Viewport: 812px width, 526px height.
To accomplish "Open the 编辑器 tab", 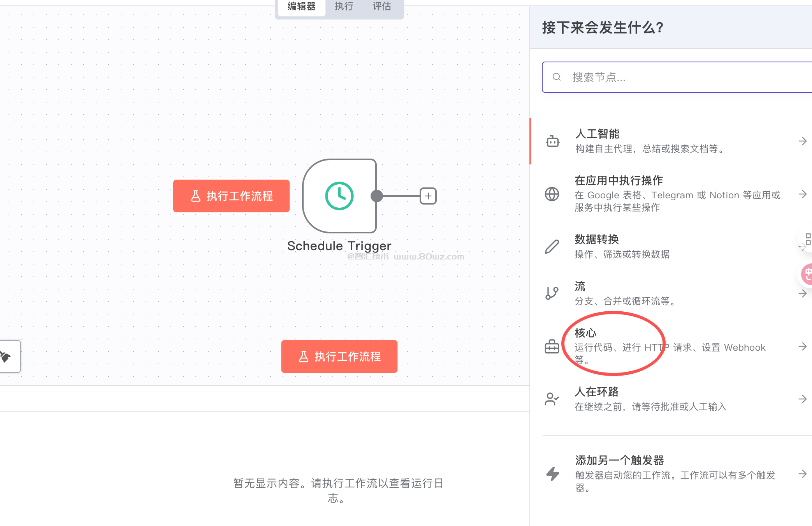I will tap(301, 7).
